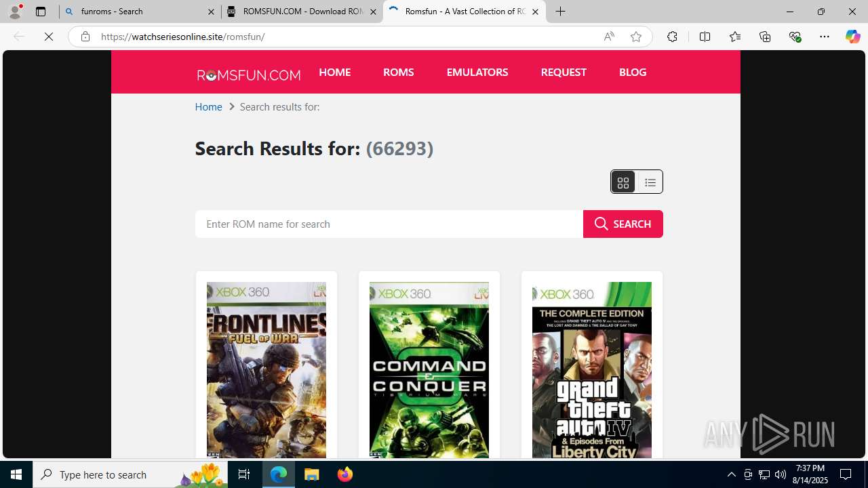The width and height of the screenshot is (868, 488).
Task: Launch Firefox from the taskbar
Action: 344,474
